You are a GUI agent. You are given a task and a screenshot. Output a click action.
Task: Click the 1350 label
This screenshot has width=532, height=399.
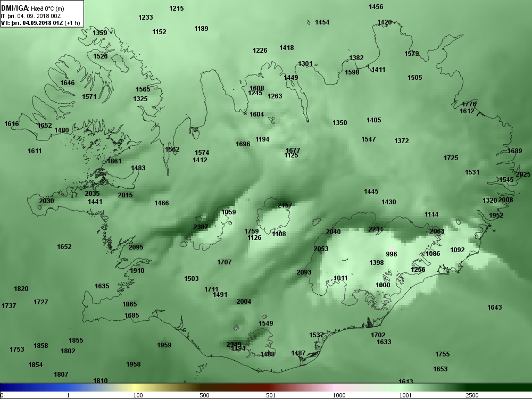(339, 122)
